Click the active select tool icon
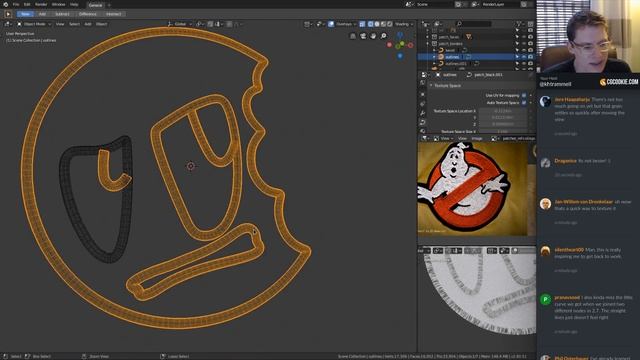Screen dimensions: 640x360 8,14
